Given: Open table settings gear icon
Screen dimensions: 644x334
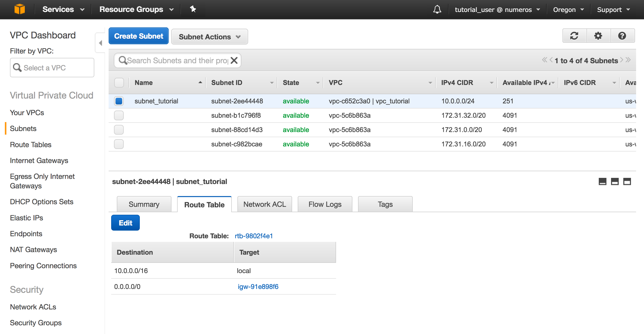Looking at the screenshot, I should 598,36.
